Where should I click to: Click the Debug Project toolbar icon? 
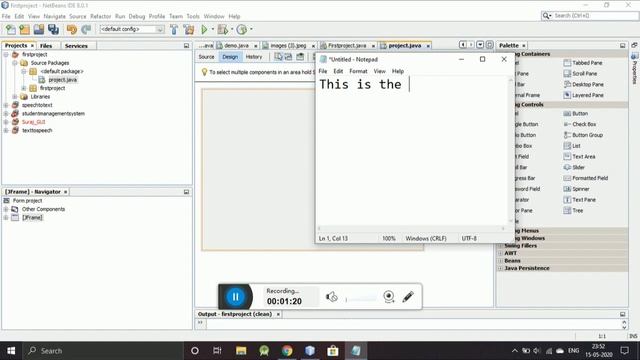[222, 29]
